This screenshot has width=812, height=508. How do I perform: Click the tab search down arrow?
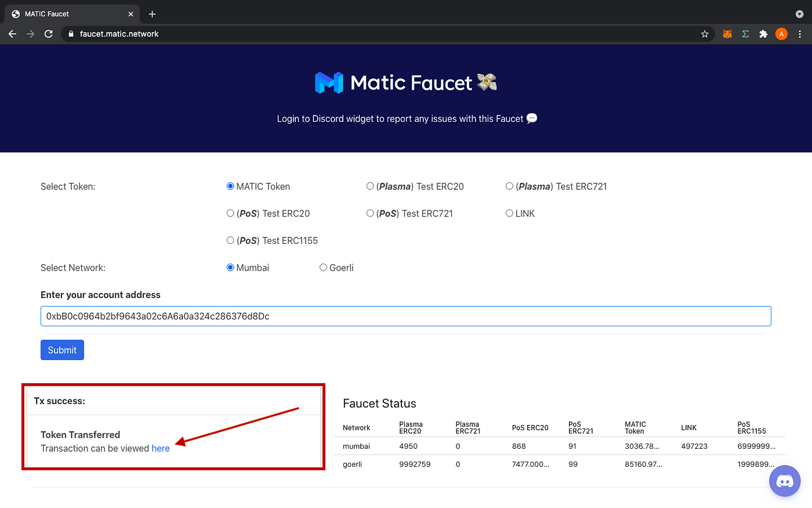click(800, 14)
